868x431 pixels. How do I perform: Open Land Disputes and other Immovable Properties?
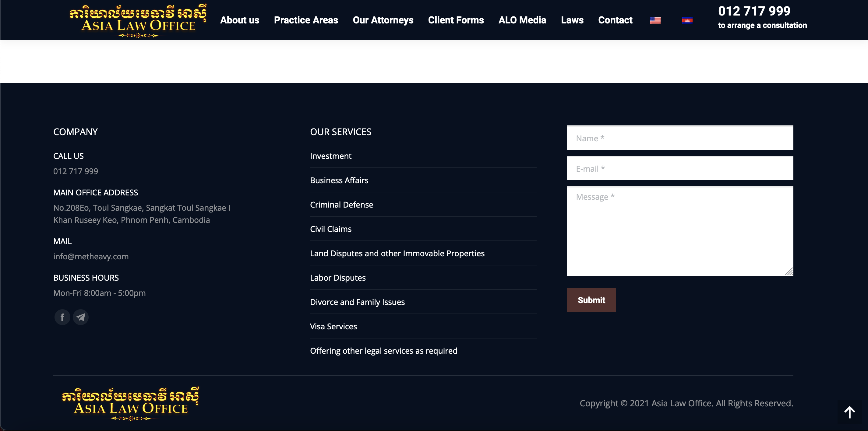pos(397,253)
